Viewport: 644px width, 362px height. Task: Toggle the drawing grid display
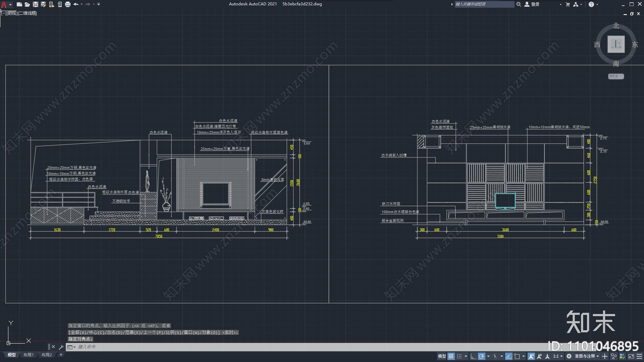tap(451, 356)
